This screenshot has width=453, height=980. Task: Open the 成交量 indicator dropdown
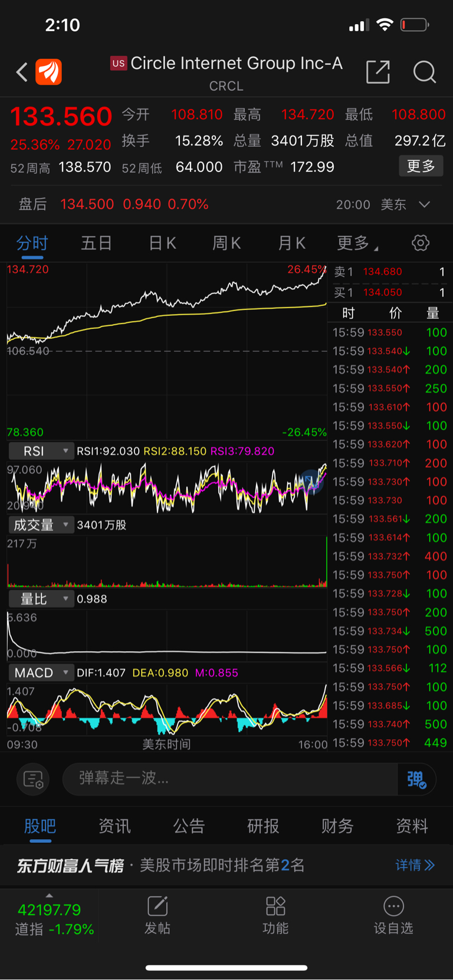click(x=41, y=524)
